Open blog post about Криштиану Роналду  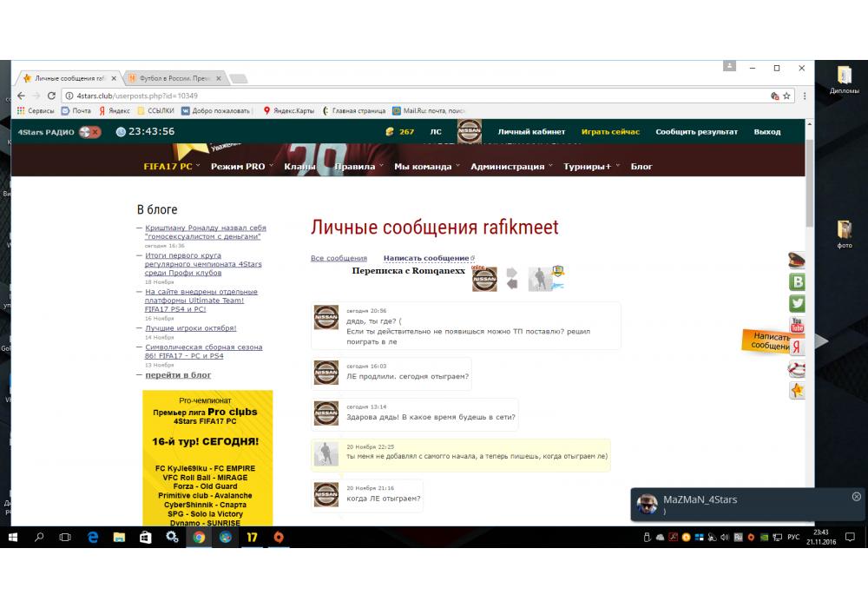point(206,232)
